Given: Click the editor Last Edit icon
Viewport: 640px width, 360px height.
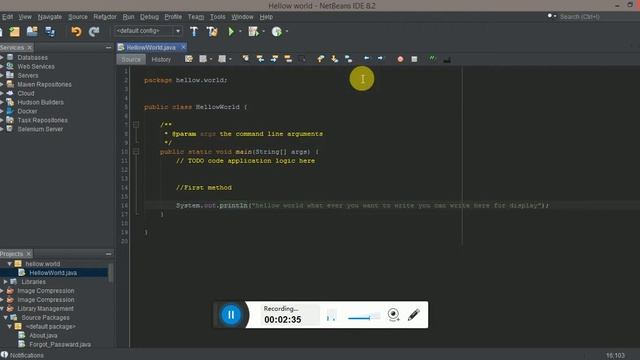Looking at the screenshot, I should (x=189, y=59).
